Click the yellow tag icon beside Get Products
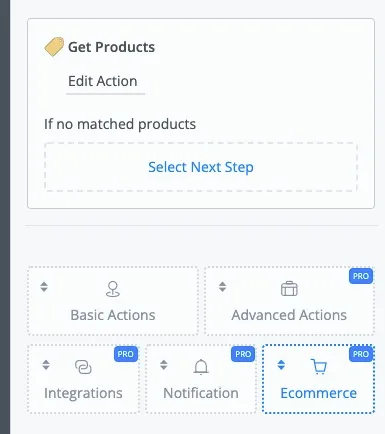Image resolution: width=385 pixels, height=434 pixels. tap(54, 47)
